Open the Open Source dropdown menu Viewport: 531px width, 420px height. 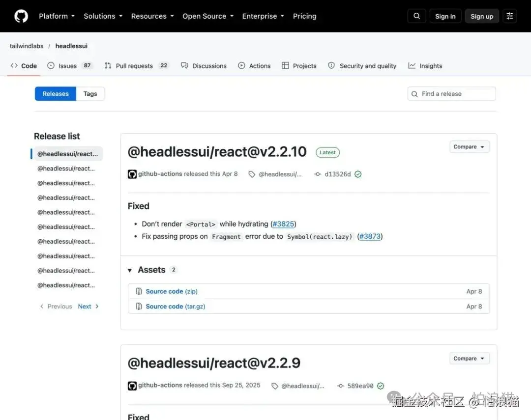tap(208, 16)
